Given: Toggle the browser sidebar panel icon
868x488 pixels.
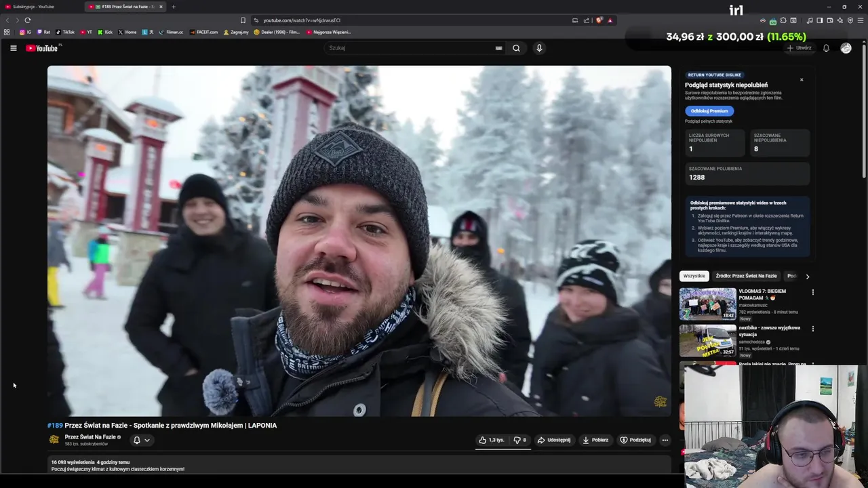Looking at the screenshot, I should click(820, 20).
